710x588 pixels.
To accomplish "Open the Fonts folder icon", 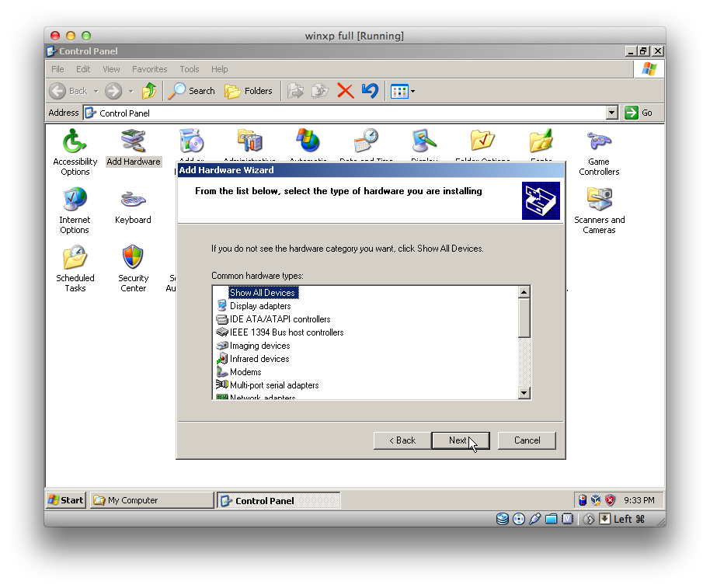I will click(541, 141).
